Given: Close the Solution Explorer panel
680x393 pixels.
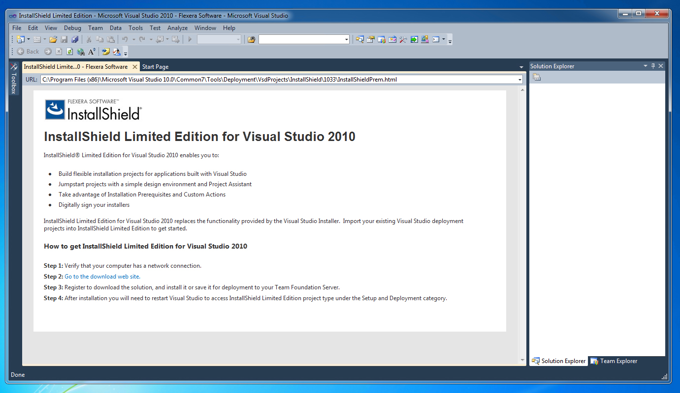Looking at the screenshot, I should [x=661, y=66].
